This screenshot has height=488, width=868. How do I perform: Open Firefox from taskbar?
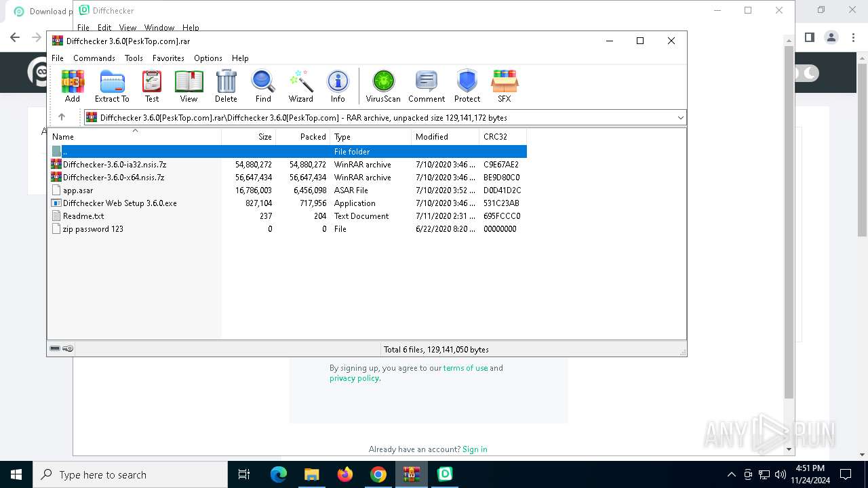345,474
